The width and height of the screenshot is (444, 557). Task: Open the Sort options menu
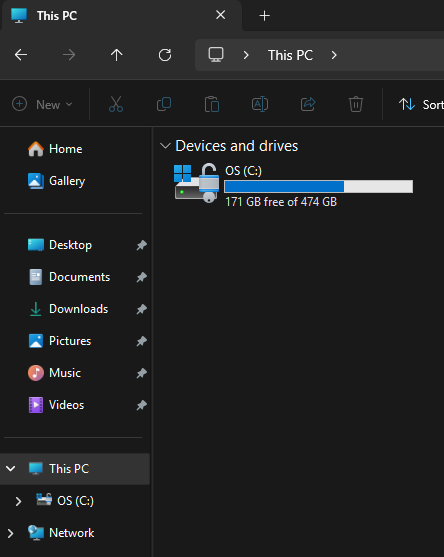coord(421,104)
